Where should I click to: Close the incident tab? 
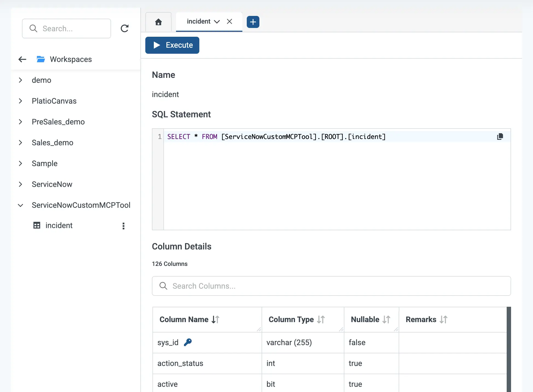coord(229,21)
